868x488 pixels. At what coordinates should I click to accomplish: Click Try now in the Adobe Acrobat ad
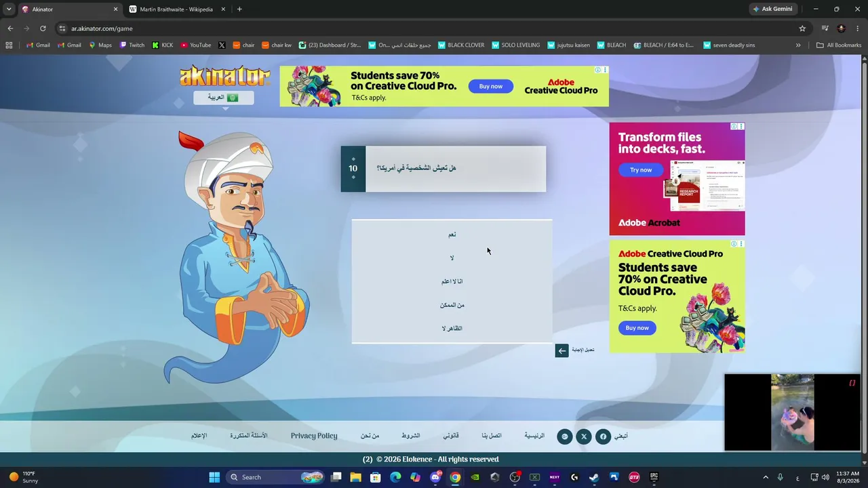pos(641,170)
